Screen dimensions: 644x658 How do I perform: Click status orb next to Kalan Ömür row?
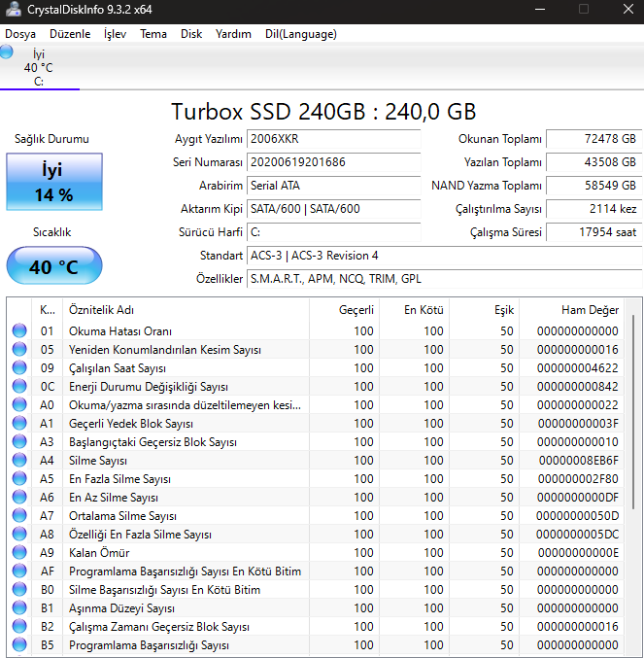19,553
